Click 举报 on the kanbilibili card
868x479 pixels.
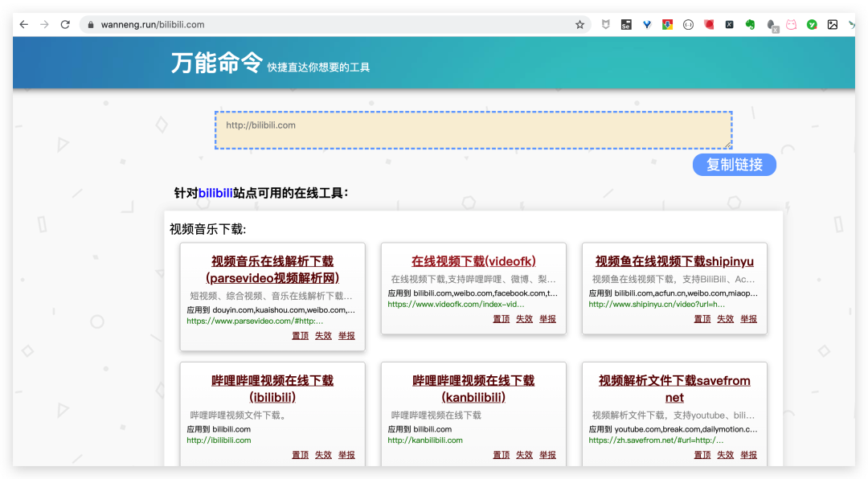coord(547,455)
